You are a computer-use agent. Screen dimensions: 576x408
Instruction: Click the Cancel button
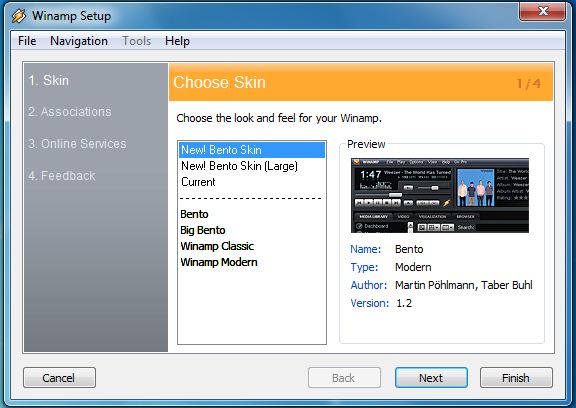[x=59, y=378]
